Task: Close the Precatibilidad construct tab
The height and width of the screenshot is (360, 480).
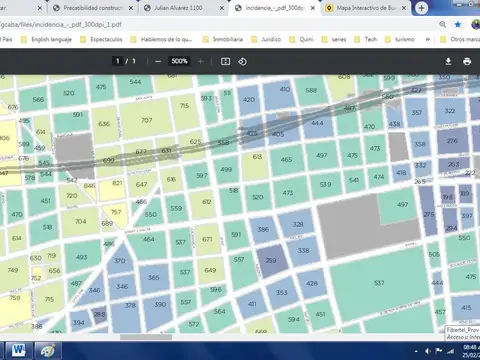Action: click(x=131, y=8)
